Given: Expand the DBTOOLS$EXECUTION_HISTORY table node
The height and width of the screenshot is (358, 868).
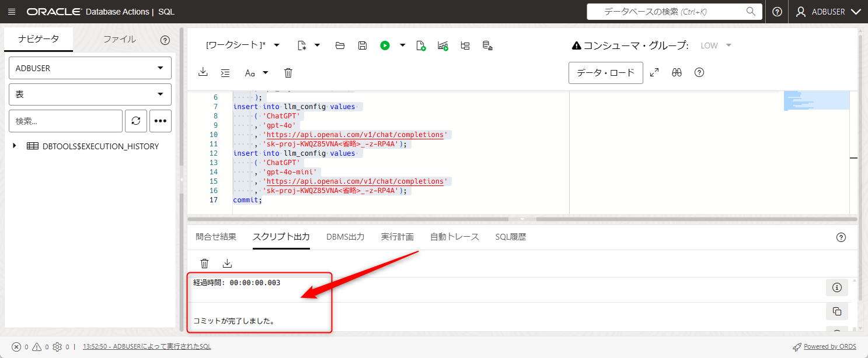Looking at the screenshot, I should coord(15,146).
